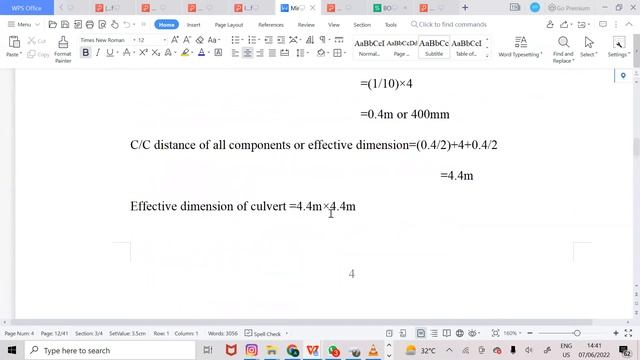The height and width of the screenshot is (360, 640).
Task: Align text right
Action: click(x=260, y=53)
